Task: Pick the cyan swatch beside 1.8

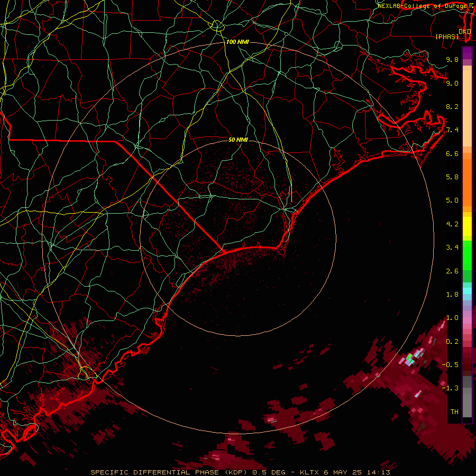Action: 467,291
